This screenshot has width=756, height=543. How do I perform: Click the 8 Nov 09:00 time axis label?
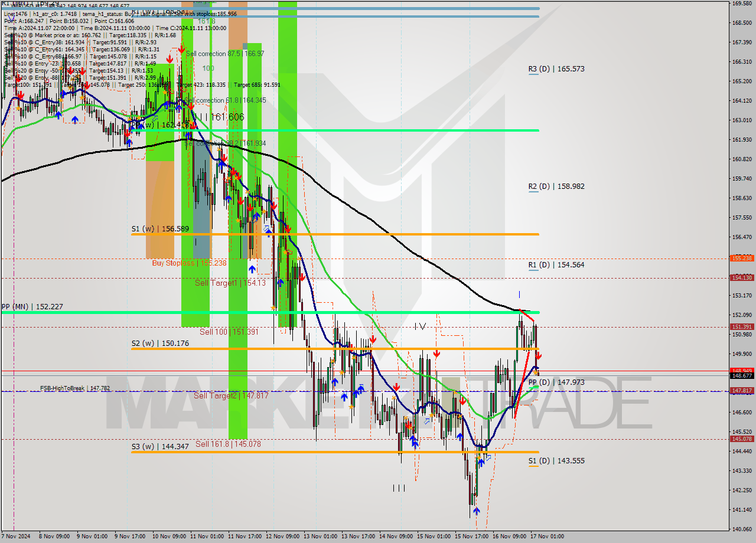pyautogui.click(x=54, y=537)
